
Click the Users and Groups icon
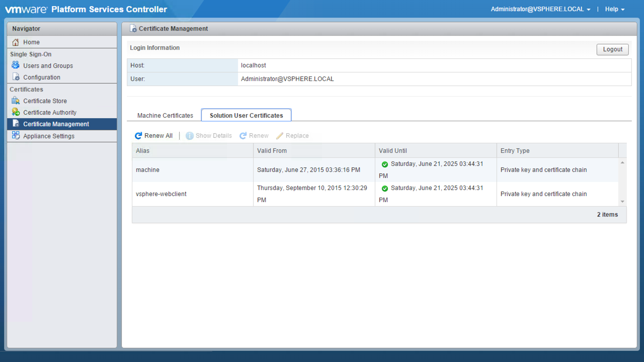pyautogui.click(x=16, y=65)
